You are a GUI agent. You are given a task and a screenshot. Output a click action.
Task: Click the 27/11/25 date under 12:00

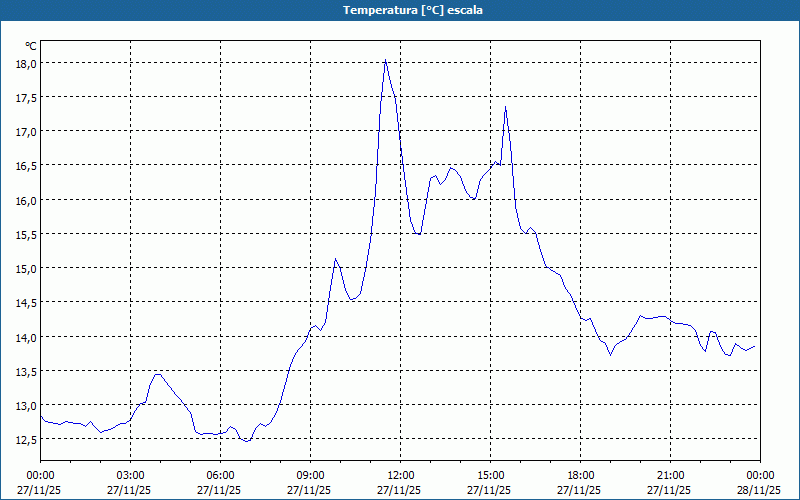399,490
